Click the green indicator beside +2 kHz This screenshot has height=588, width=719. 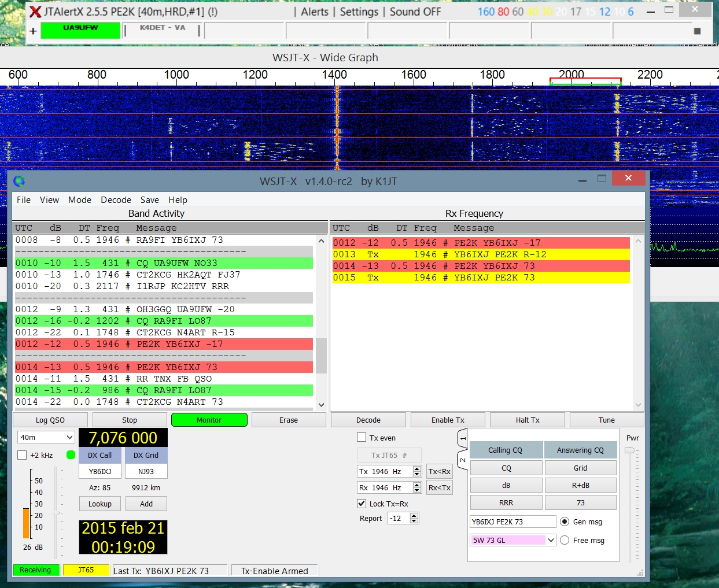(71, 455)
